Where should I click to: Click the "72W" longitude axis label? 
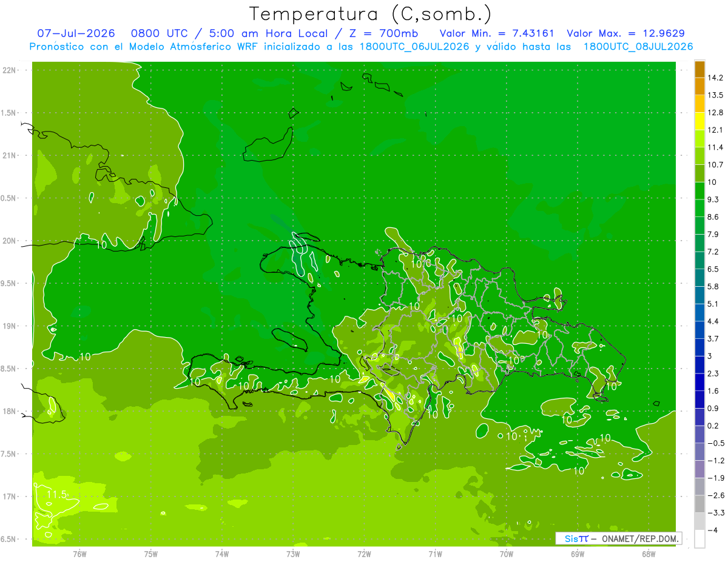click(364, 554)
